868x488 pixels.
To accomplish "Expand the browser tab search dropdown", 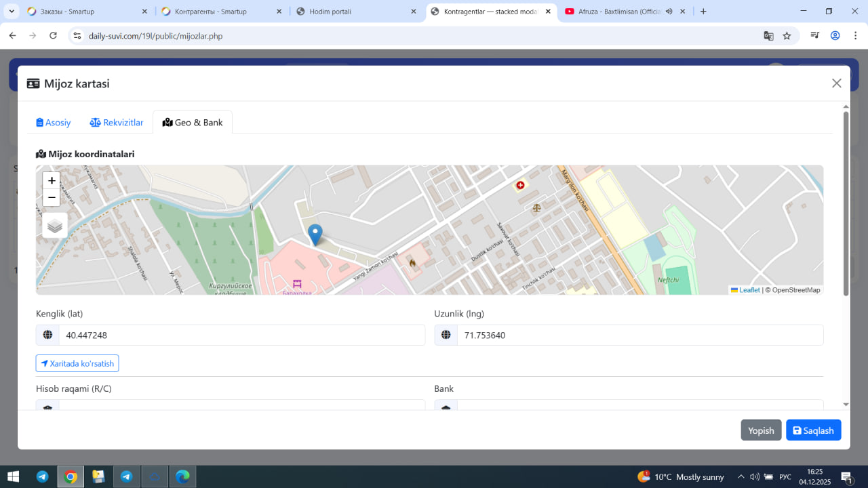I will coord(12,12).
